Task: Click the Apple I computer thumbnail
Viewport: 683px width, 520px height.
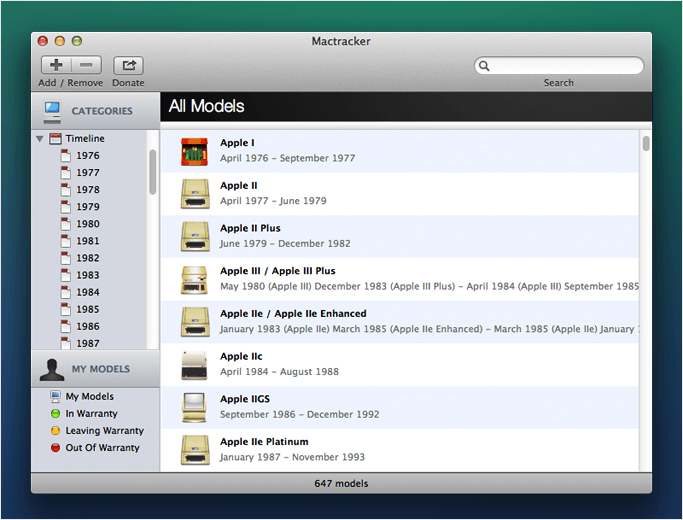Action: [195, 152]
